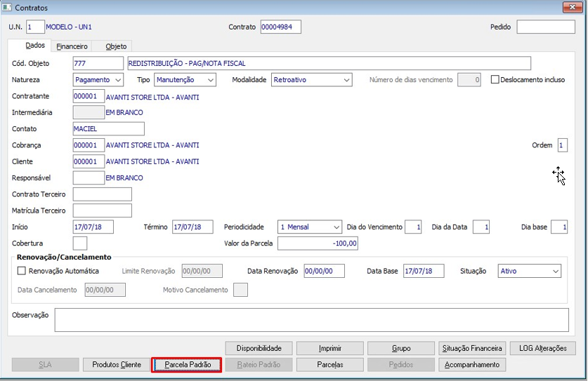
Task: Click the Ordem field
Action: pos(563,145)
